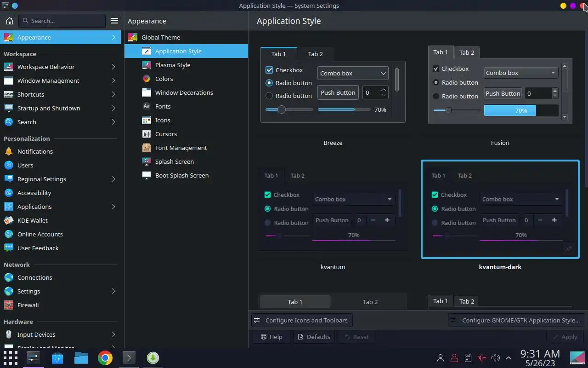Click the Shortcuts keyboard icon
The height and width of the screenshot is (368, 588).
[8, 94]
